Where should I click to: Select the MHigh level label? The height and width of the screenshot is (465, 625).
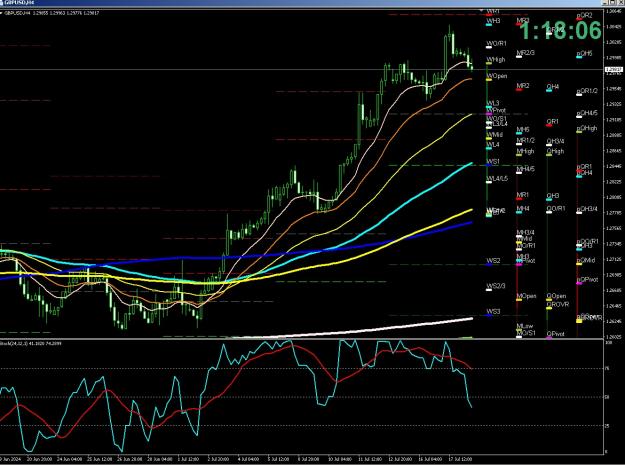point(525,151)
